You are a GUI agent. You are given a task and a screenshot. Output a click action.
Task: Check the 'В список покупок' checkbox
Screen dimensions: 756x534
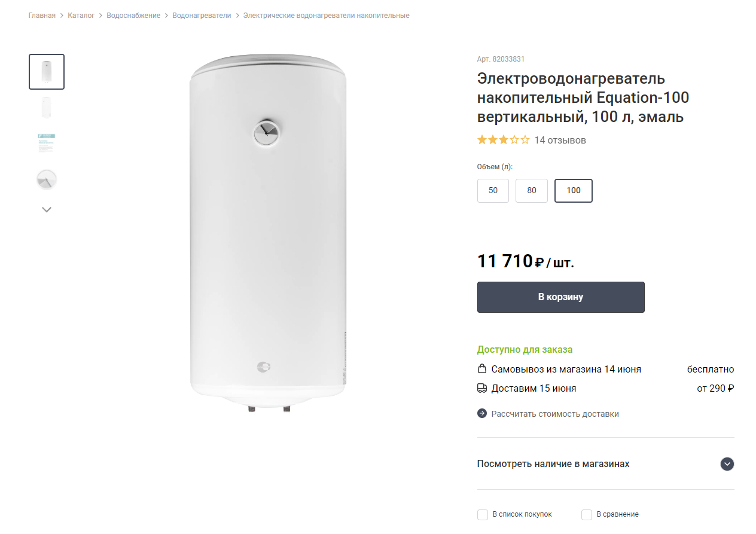pyautogui.click(x=483, y=514)
